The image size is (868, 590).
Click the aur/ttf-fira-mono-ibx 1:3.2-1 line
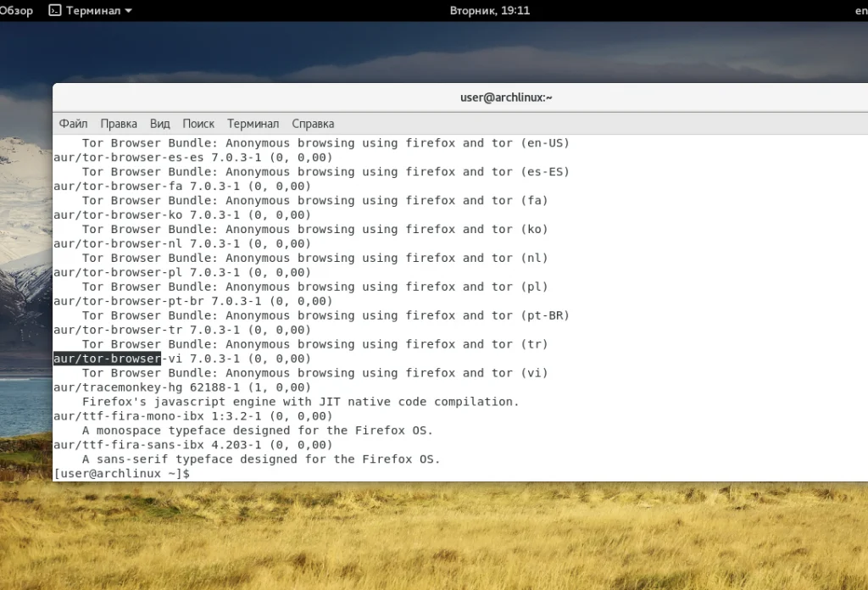point(192,416)
